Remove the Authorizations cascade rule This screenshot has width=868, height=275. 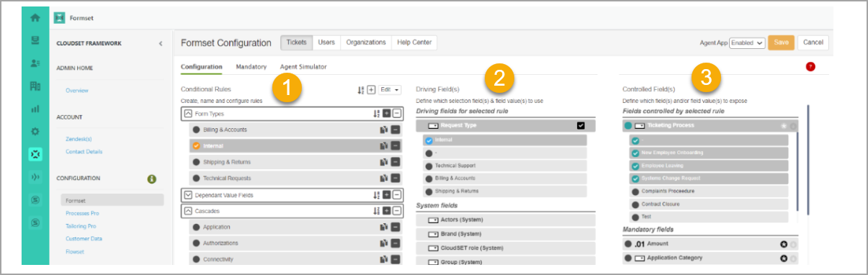(x=395, y=243)
